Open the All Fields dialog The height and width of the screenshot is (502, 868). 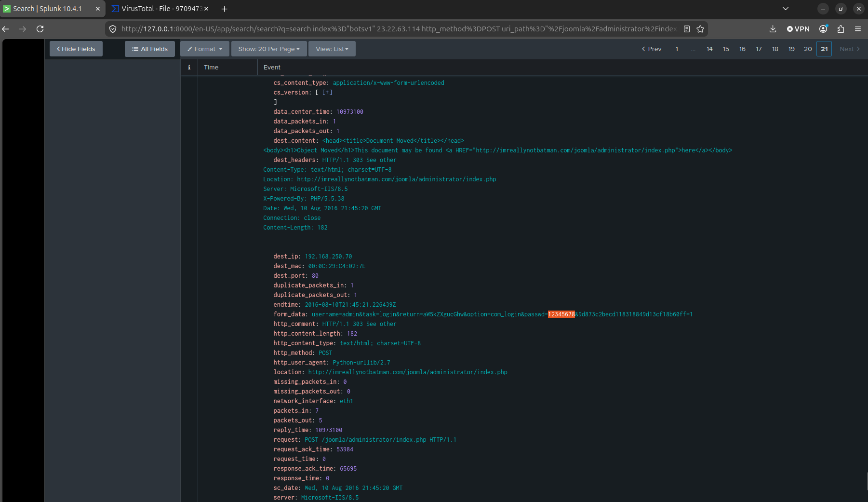(150, 49)
